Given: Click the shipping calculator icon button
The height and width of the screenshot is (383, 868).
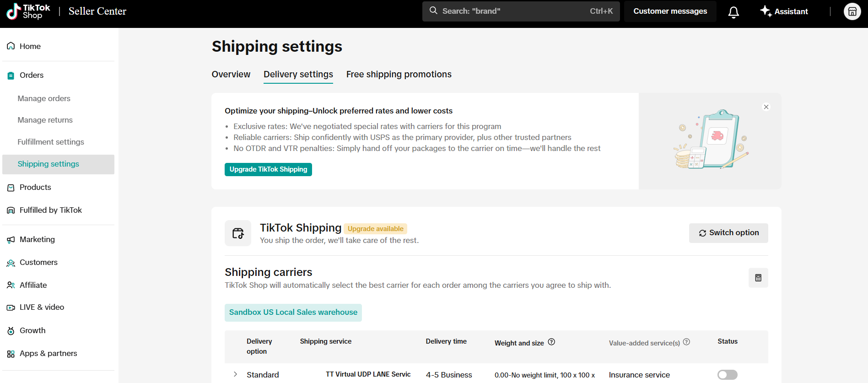Looking at the screenshot, I should tap(758, 278).
